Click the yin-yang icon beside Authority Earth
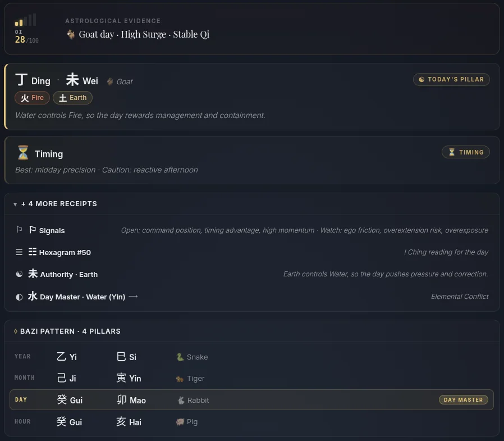The image size is (504, 441). pyautogui.click(x=19, y=274)
